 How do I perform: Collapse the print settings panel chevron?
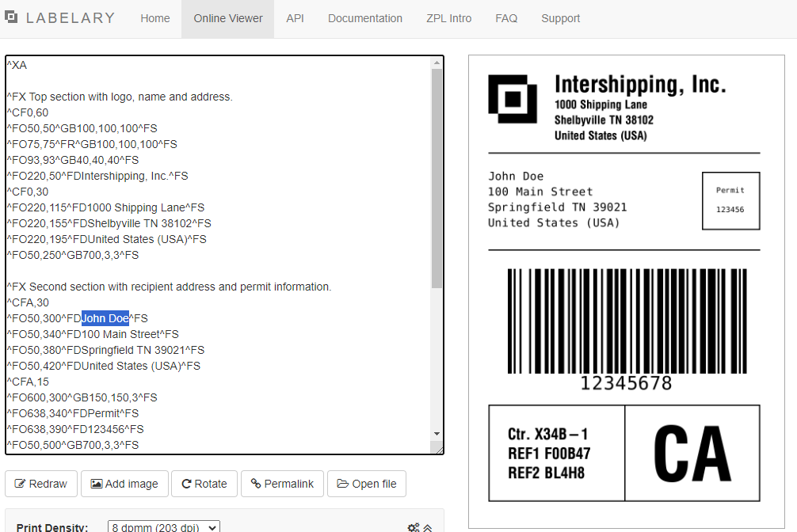coord(428,528)
